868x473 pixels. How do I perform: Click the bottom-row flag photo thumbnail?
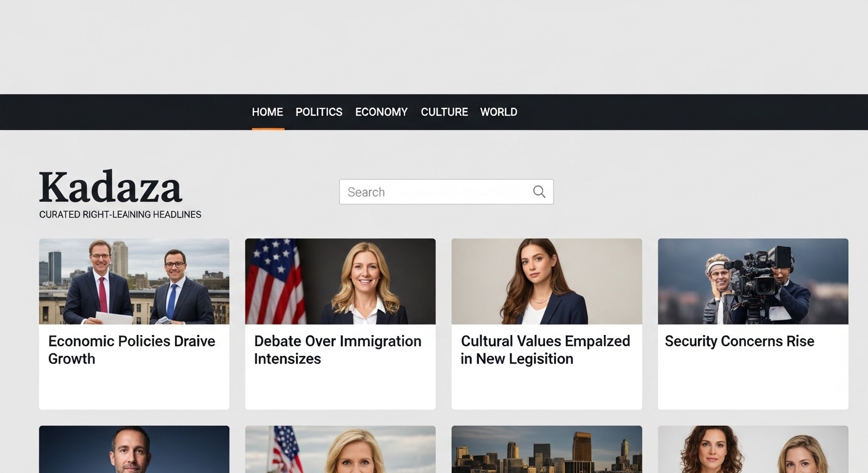(340, 449)
